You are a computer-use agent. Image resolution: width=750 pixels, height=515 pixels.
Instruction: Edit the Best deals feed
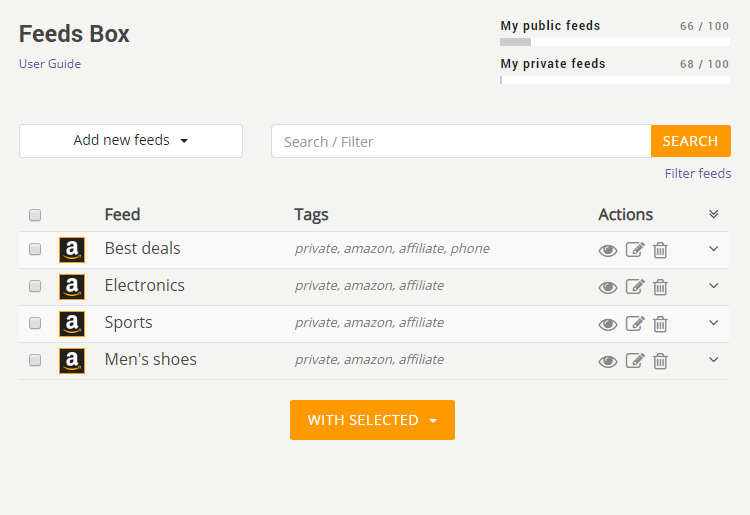(635, 250)
